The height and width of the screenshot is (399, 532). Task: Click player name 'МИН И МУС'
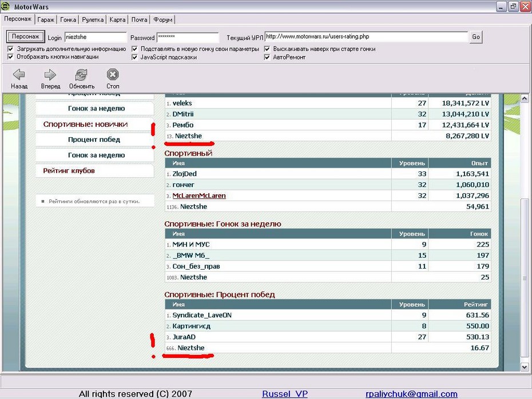[191, 245]
